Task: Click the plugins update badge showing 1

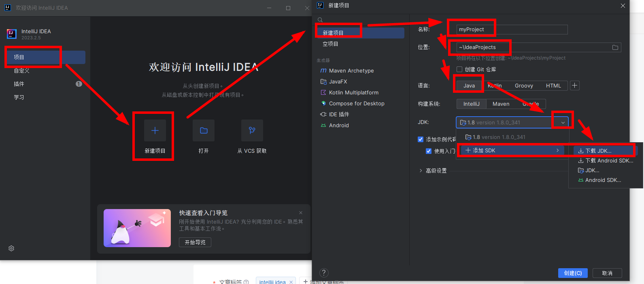Action: [79, 84]
